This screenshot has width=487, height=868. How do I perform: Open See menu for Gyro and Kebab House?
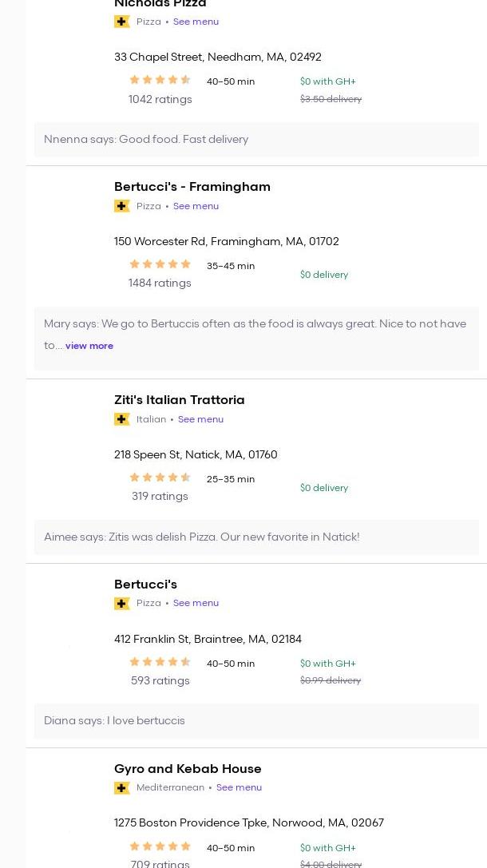[239, 788]
